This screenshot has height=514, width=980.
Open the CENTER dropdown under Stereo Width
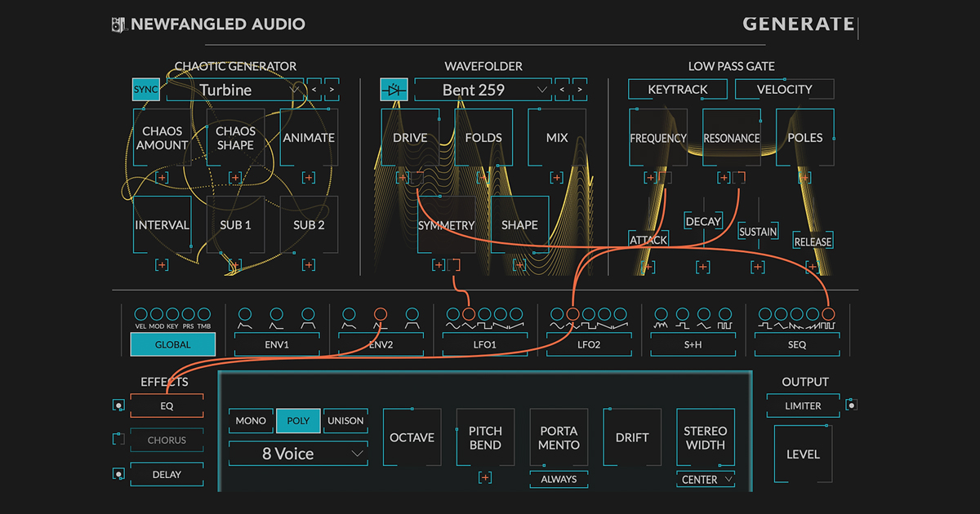704,480
